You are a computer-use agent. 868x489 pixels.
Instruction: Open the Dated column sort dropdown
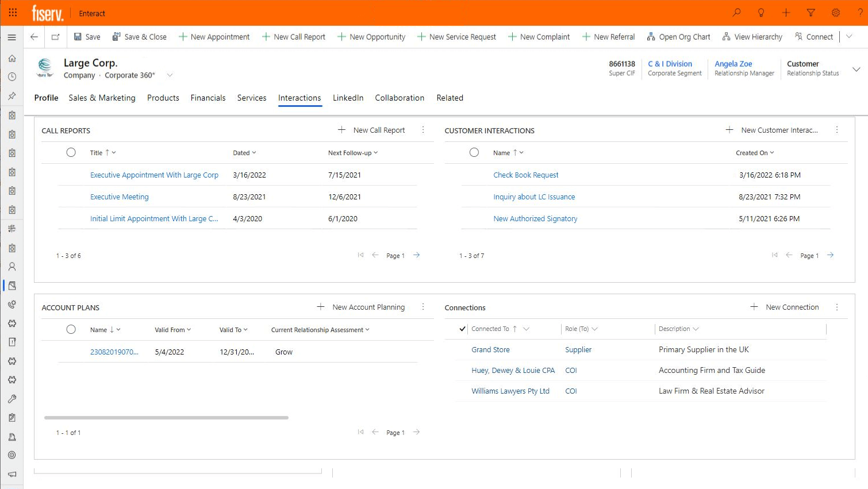(245, 152)
